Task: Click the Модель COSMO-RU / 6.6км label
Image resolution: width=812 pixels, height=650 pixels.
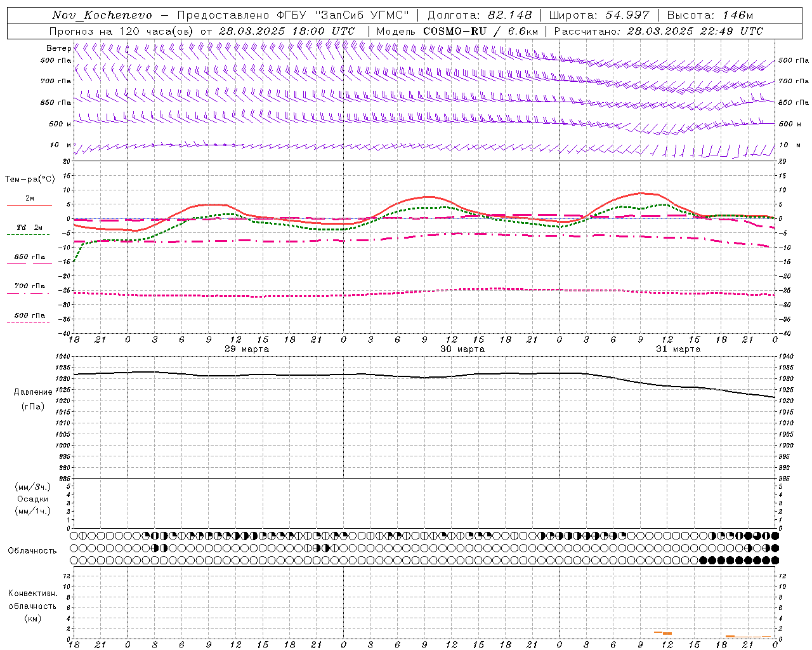Action: click(x=457, y=31)
